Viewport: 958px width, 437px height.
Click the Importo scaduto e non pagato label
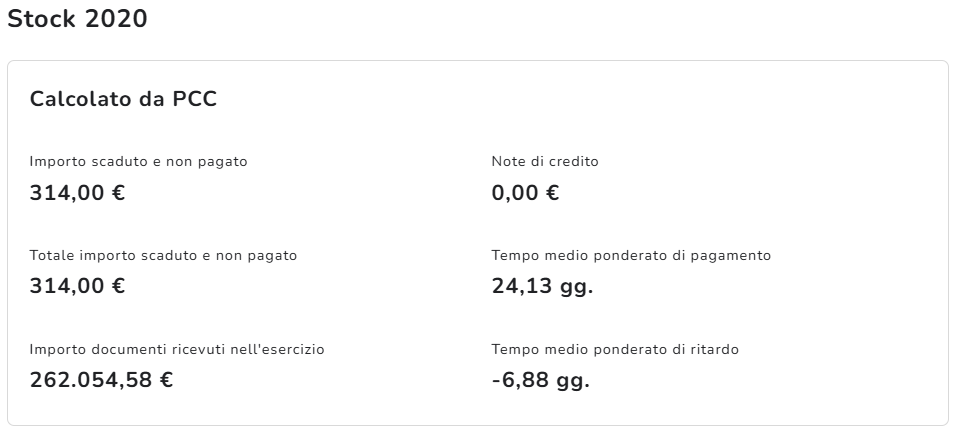coord(139,161)
